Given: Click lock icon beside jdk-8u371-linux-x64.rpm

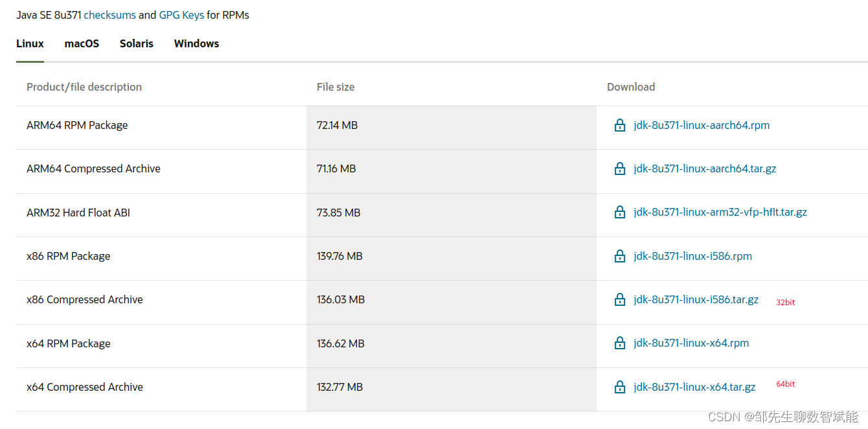Looking at the screenshot, I should [x=620, y=343].
